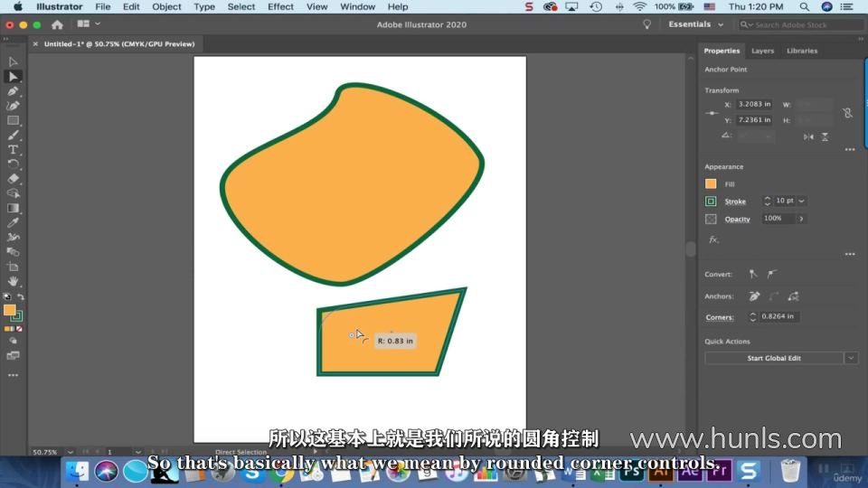The image size is (868, 488).
Task: Swap fill and stroke colors
Action: 21,297
